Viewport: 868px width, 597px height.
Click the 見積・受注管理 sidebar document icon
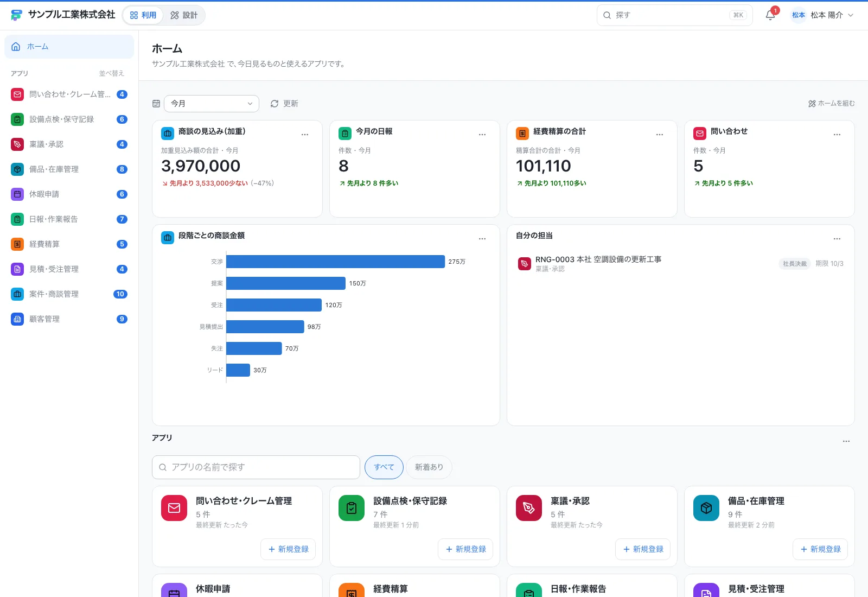[17, 269]
